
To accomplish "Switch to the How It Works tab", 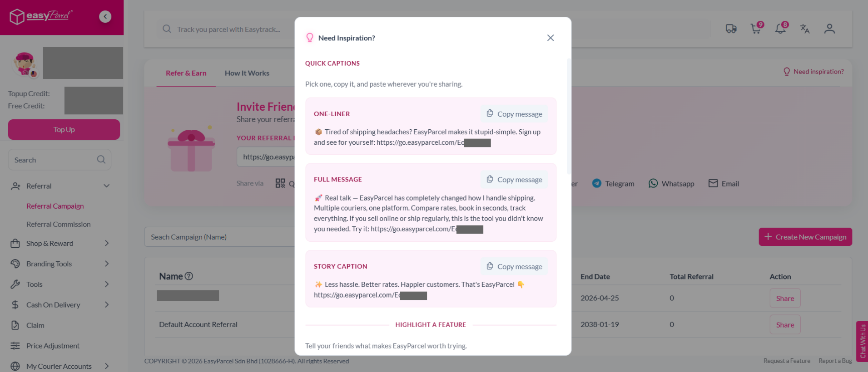I will pyautogui.click(x=247, y=73).
